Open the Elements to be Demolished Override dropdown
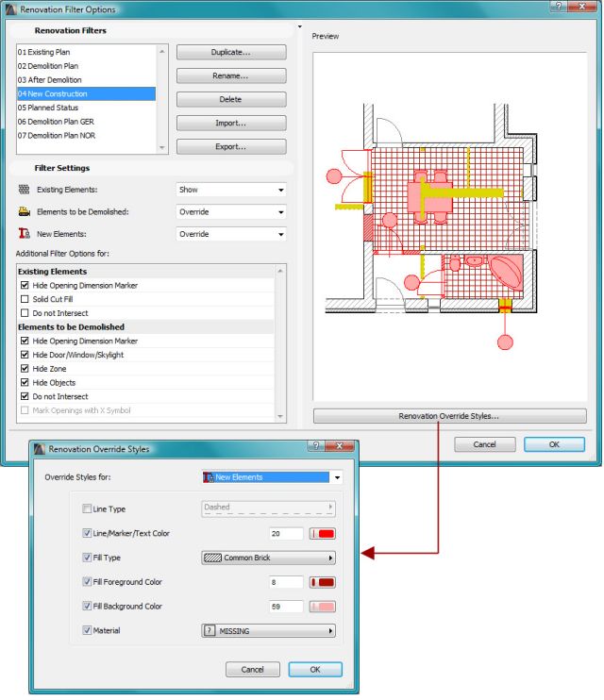Viewport: 604px width, 700px height. 231,211
